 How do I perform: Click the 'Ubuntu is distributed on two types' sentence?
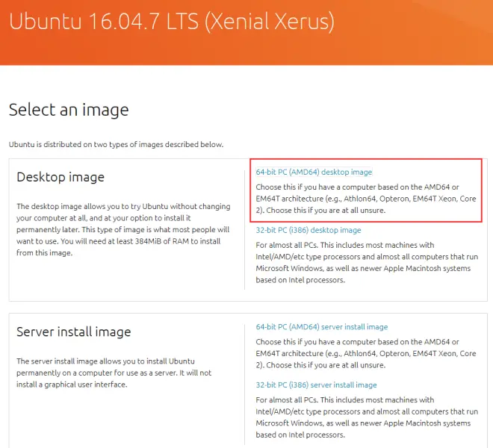click(x=116, y=144)
